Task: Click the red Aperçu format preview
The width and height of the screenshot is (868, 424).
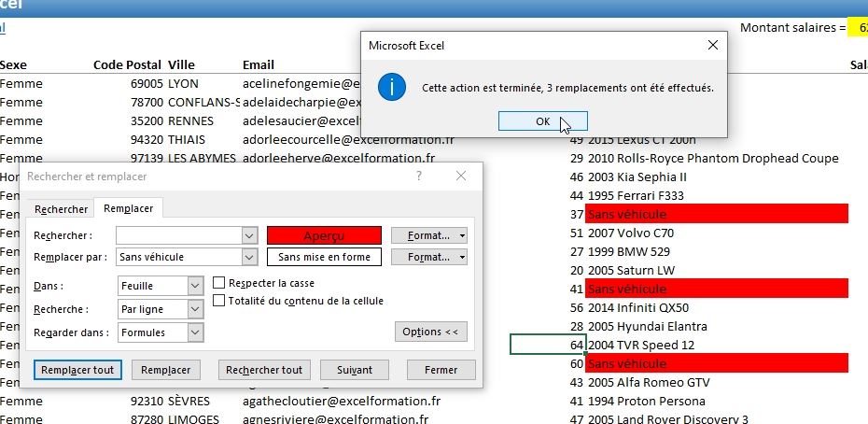Action: pos(324,235)
